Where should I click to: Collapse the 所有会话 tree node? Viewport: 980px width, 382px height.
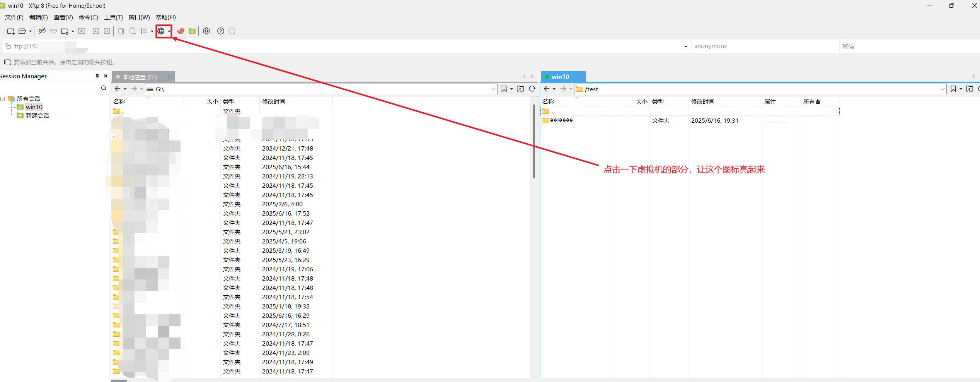click(x=3, y=99)
